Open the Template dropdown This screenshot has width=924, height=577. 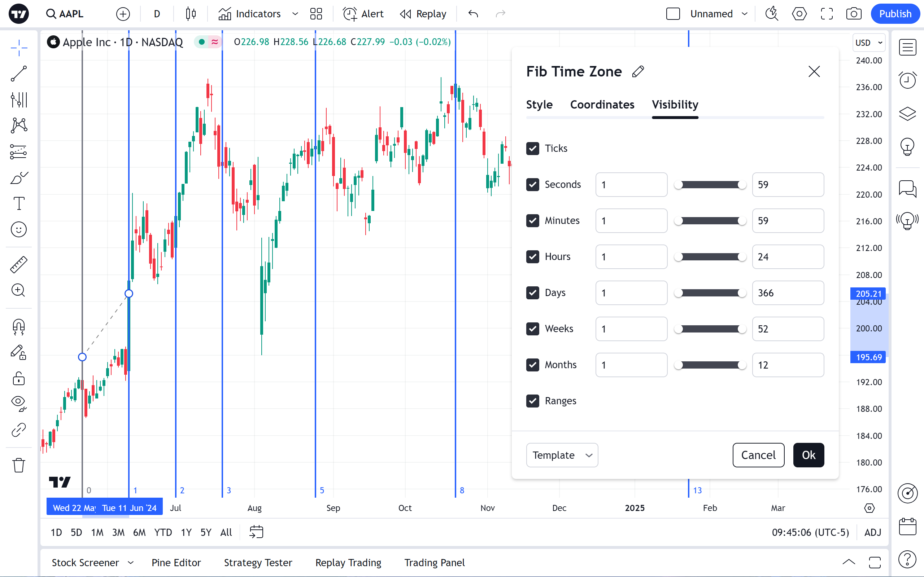562,455
